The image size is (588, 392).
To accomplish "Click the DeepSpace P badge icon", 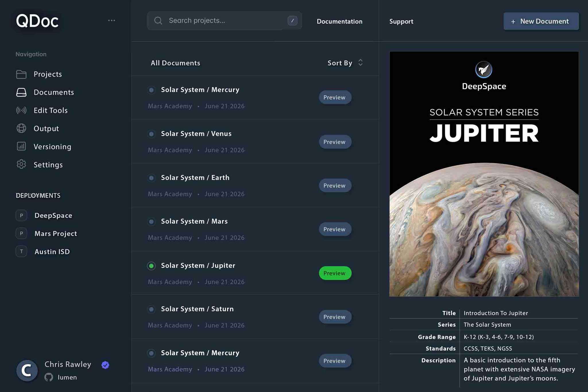I will (21, 215).
